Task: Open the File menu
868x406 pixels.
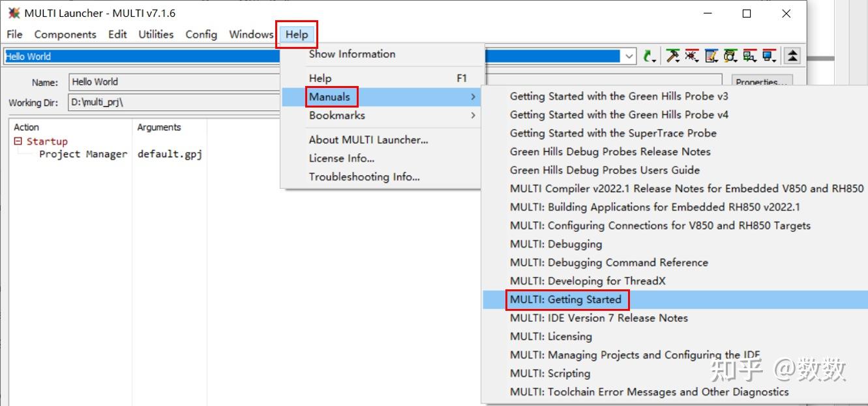Action: (x=14, y=35)
